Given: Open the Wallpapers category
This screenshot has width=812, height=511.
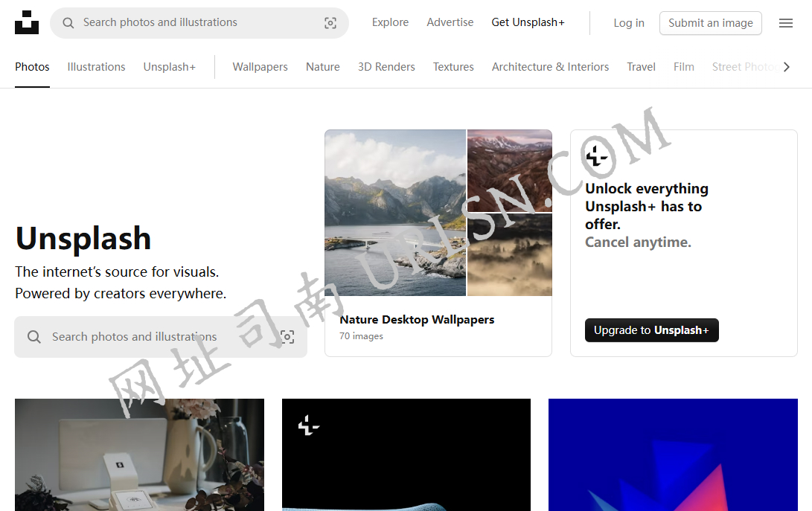Looking at the screenshot, I should (260, 67).
